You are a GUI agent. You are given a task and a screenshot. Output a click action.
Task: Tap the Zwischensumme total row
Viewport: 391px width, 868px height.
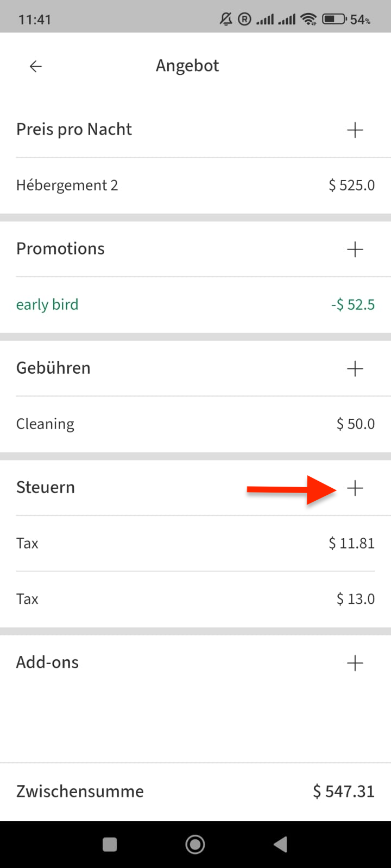[x=195, y=792]
